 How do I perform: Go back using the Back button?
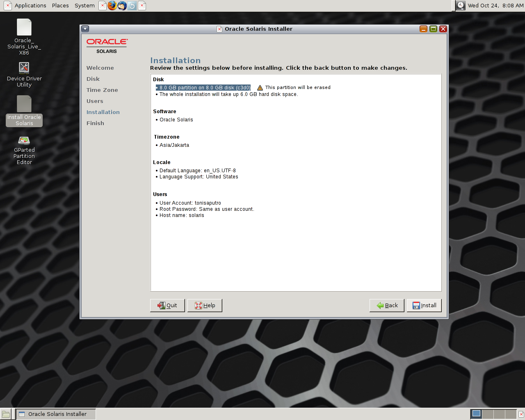(387, 305)
